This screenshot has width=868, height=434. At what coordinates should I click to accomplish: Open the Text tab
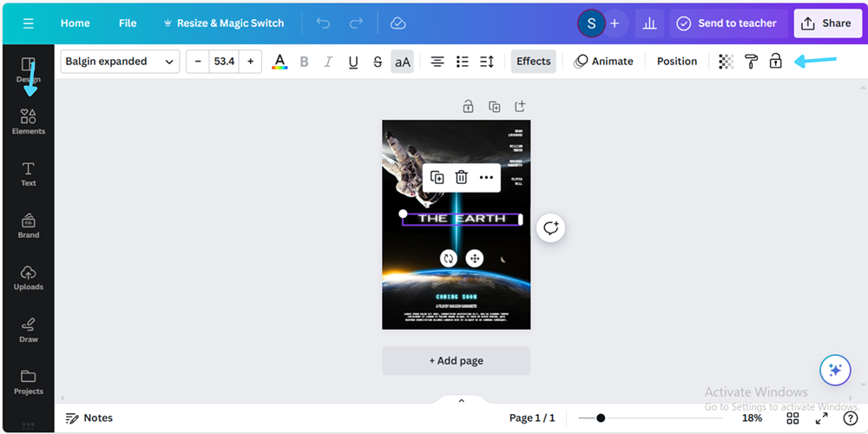[29, 174]
